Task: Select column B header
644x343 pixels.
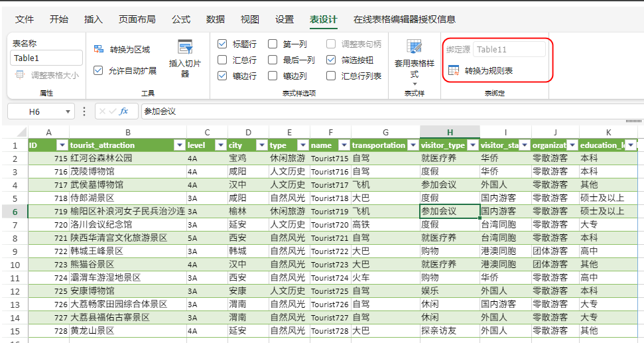Action: [x=128, y=132]
